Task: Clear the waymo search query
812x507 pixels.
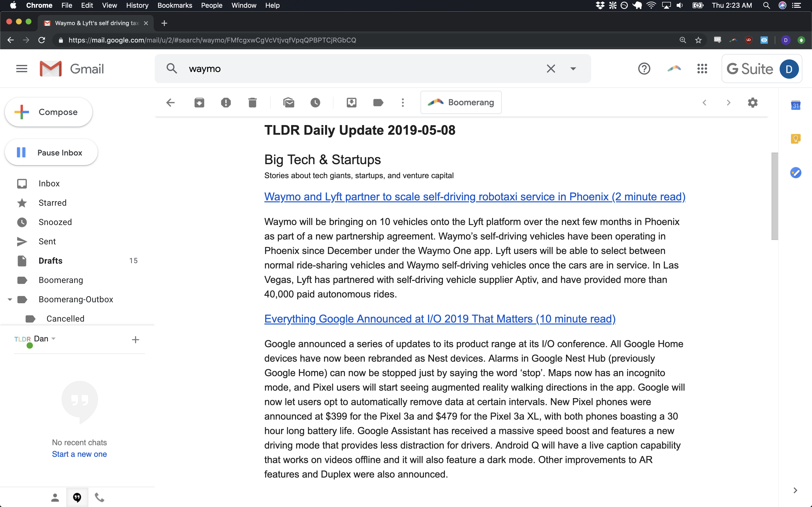Action: point(551,68)
